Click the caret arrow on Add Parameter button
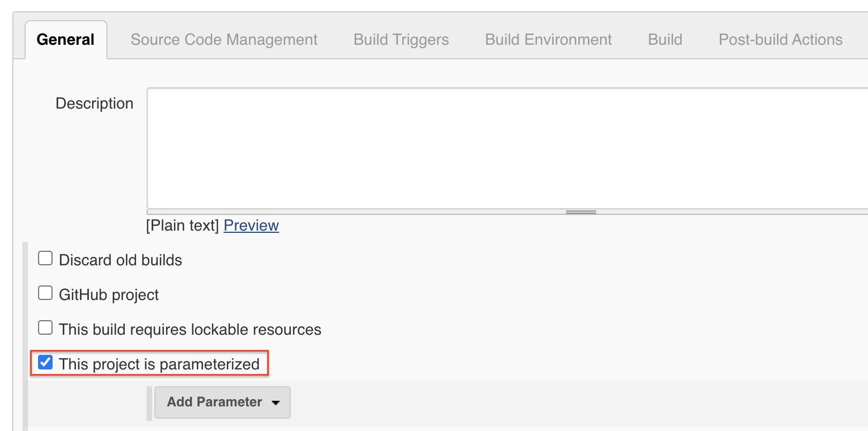 [x=276, y=402]
